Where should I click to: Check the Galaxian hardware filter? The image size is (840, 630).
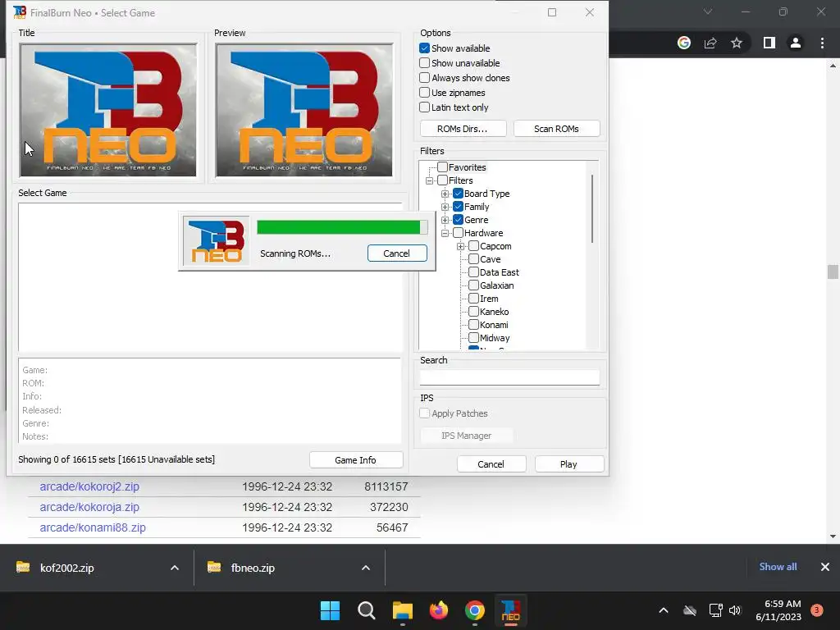(473, 285)
